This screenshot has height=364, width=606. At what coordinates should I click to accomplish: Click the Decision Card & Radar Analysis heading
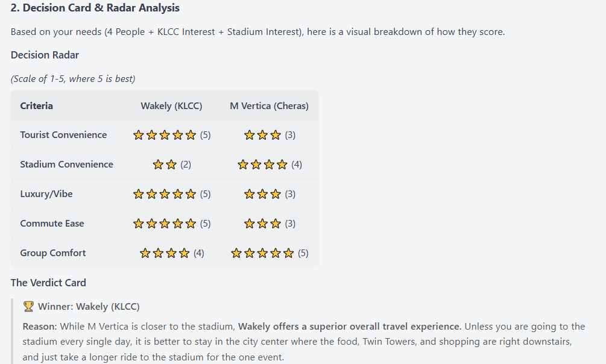(95, 8)
